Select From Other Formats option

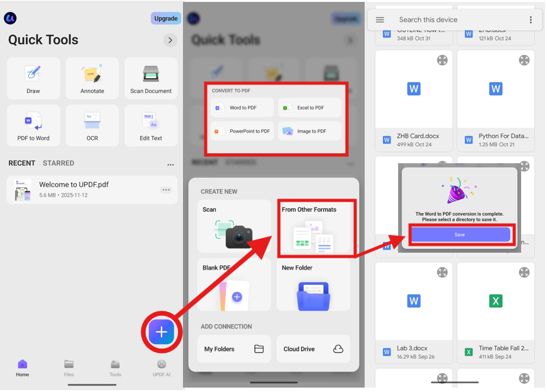tap(315, 227)
